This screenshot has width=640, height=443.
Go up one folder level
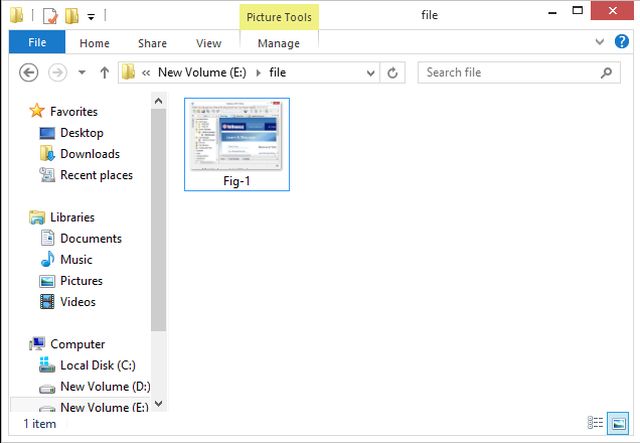(104, 73)
